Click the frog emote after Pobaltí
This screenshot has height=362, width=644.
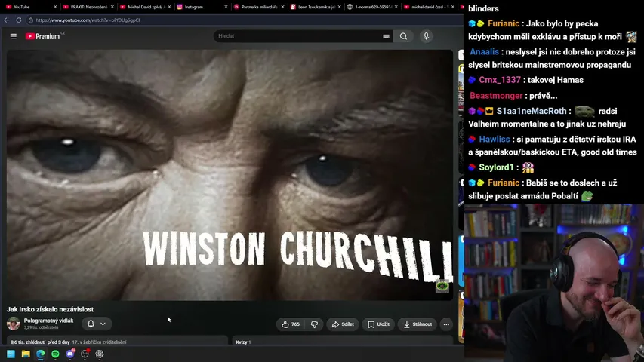click(587, 196)
